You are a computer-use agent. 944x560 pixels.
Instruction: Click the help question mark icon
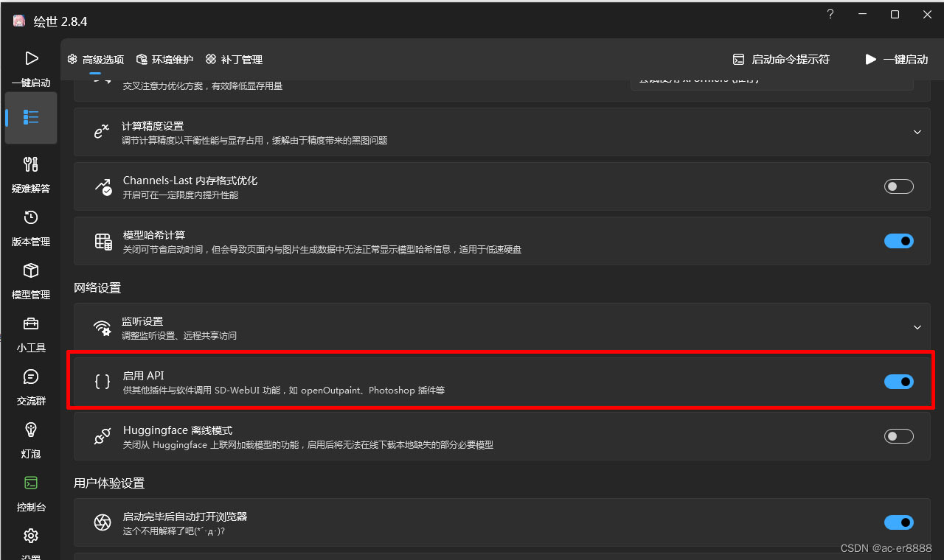(x=830, y=14)
